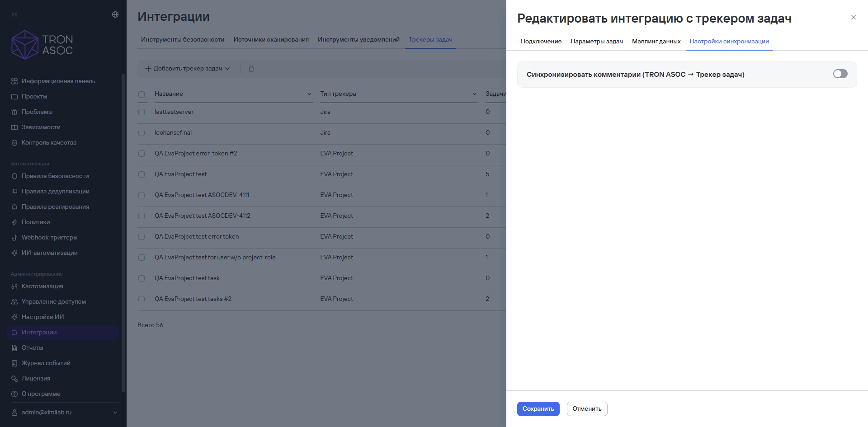Click QA EvaProject test tasks #2 name
868x427 pixels.
coord(193,299)
